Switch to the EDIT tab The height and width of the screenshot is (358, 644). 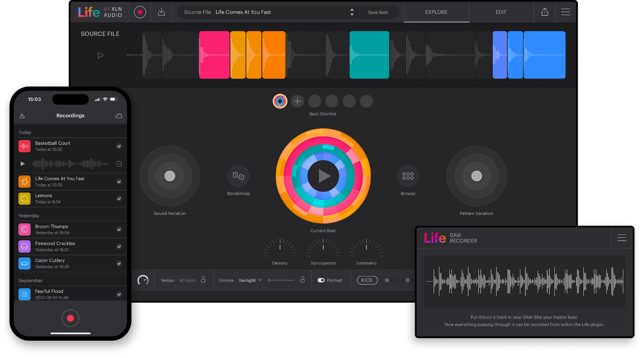click(x=501, y=12)
